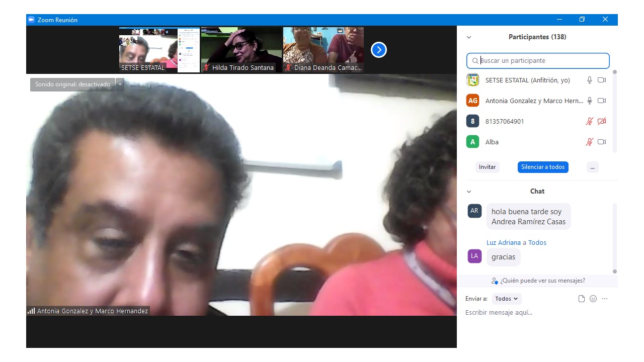Screen dimensions: 644x362
Task: Toggle camera for participant 81357064901
Action: pyautogui.click(x=601, y=121)
